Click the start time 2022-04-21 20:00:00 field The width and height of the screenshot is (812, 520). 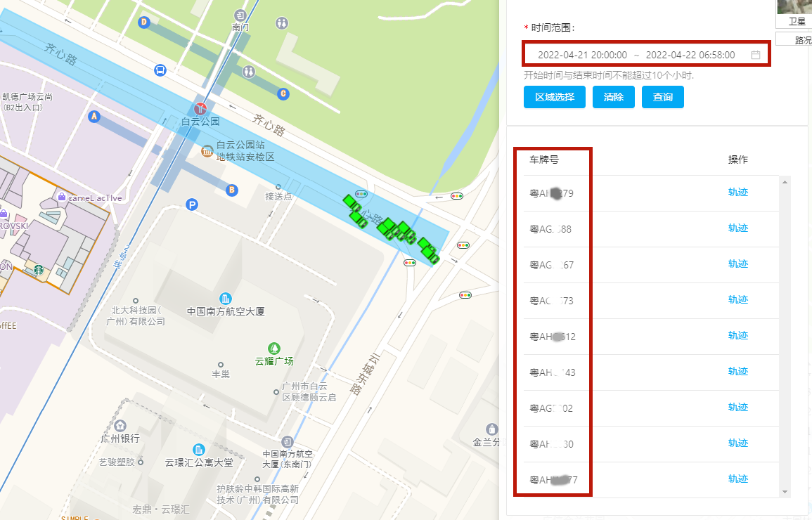click(582, 55)
